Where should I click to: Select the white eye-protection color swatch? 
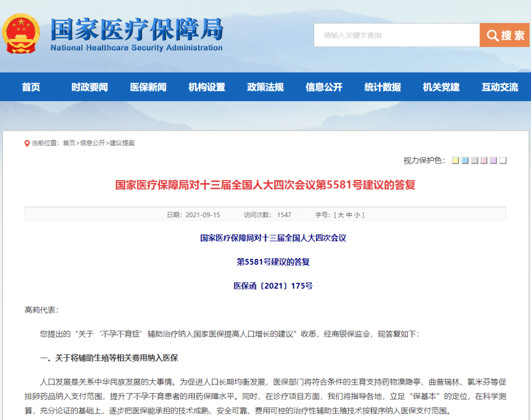coord(503,161)
